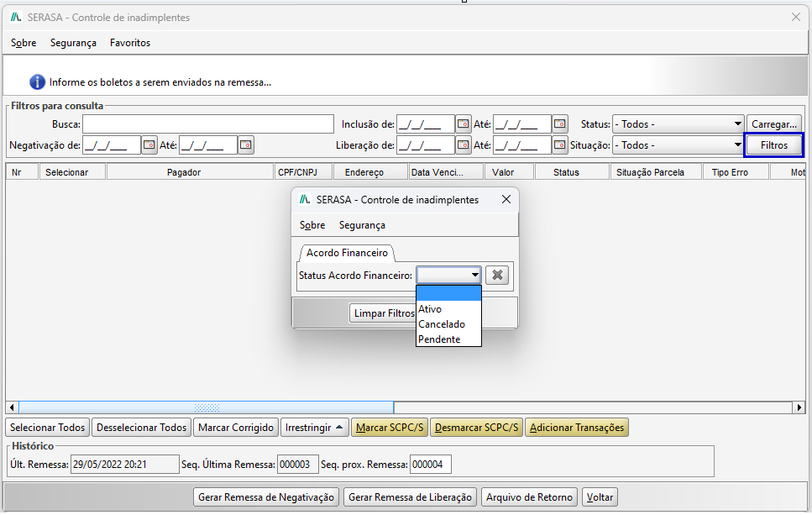
Task: Click Gerar Remessa de Negativação button
Action: click(x=266, y=497)
